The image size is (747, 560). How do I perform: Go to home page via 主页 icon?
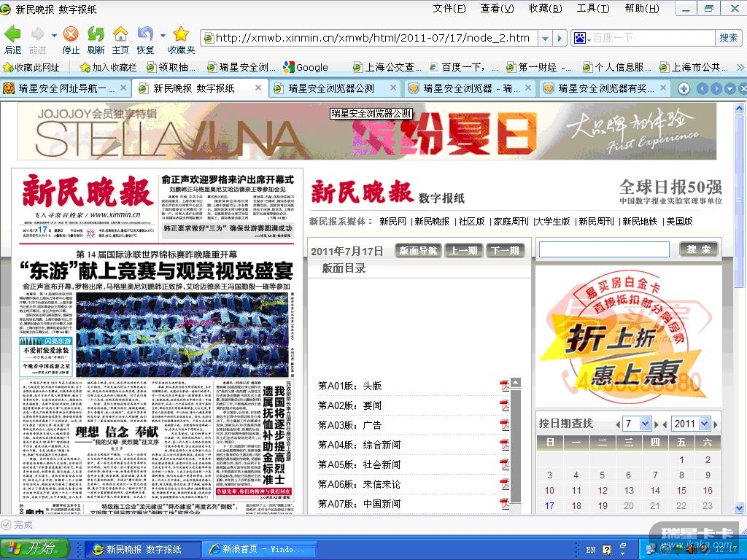click(x=120, y=34)
